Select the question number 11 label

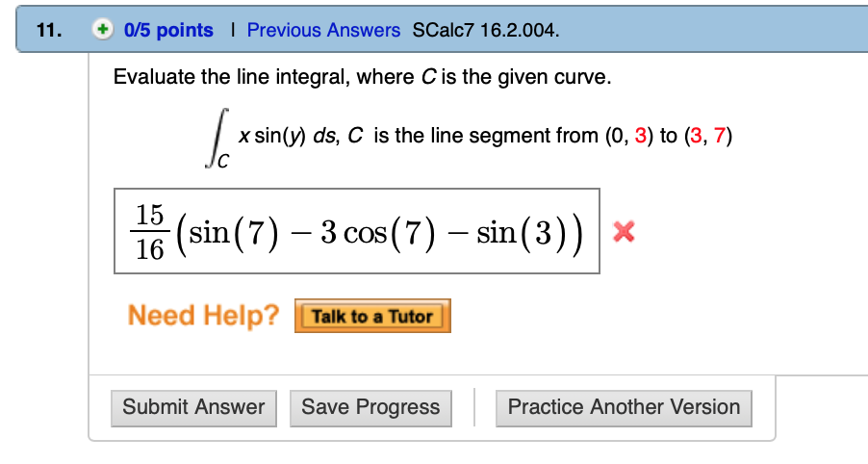49,30
